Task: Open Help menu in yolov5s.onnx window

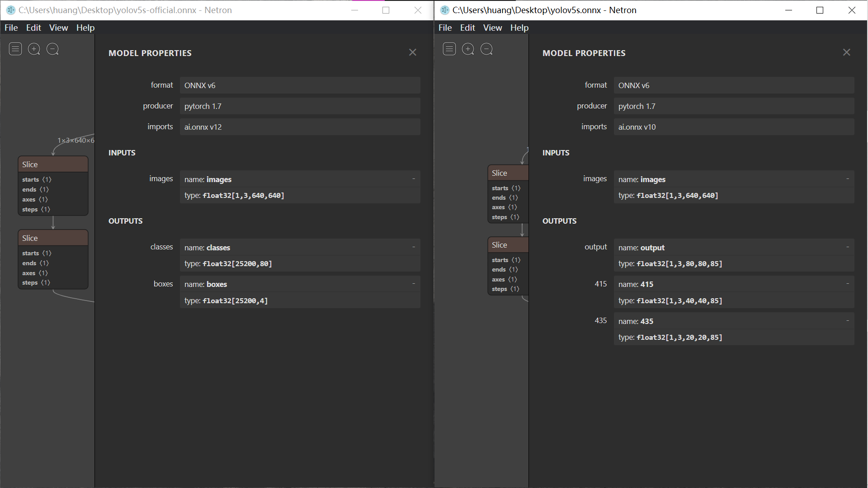Action: pyautogui.click(x=519, y=28)
